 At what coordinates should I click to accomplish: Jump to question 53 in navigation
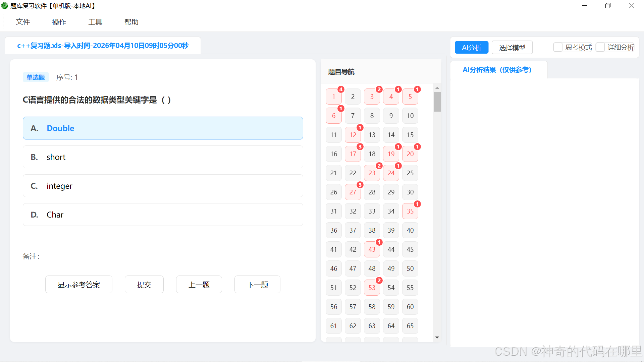[x=372, y=288]
